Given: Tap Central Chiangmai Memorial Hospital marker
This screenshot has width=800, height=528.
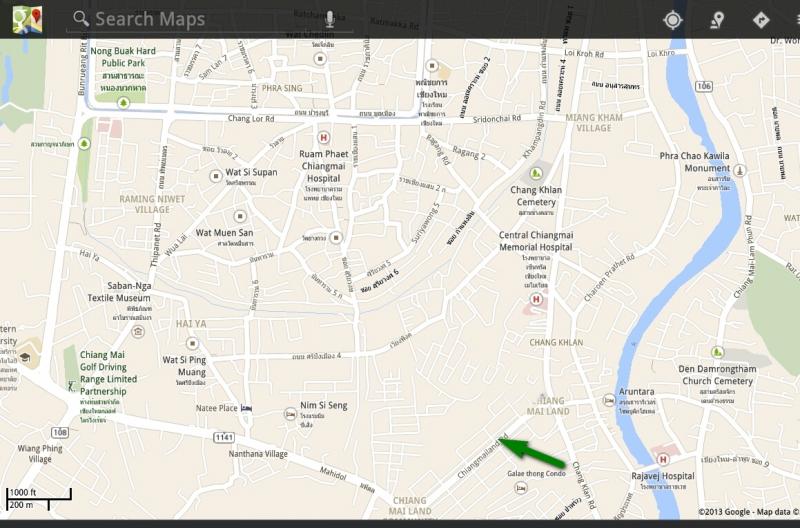Looking at the screenshot, I should pyautogui.click(x=536, y=299).
